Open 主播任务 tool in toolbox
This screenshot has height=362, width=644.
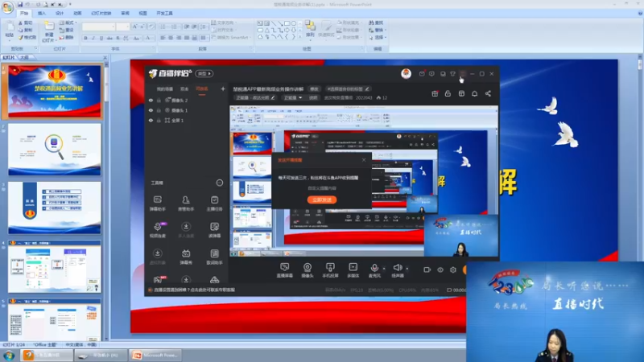(214, 204)
